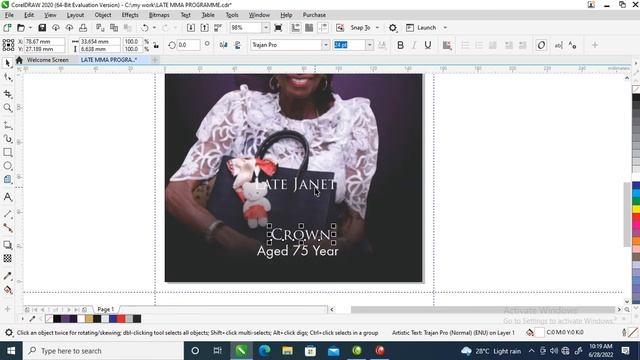Click the Export icon

click(x=204, y=28)
